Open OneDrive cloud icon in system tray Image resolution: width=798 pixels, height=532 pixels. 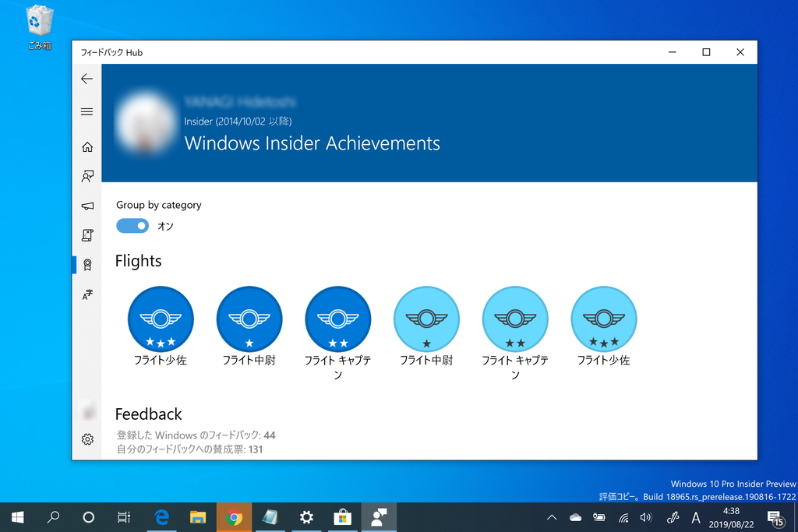tap(575, 517)
